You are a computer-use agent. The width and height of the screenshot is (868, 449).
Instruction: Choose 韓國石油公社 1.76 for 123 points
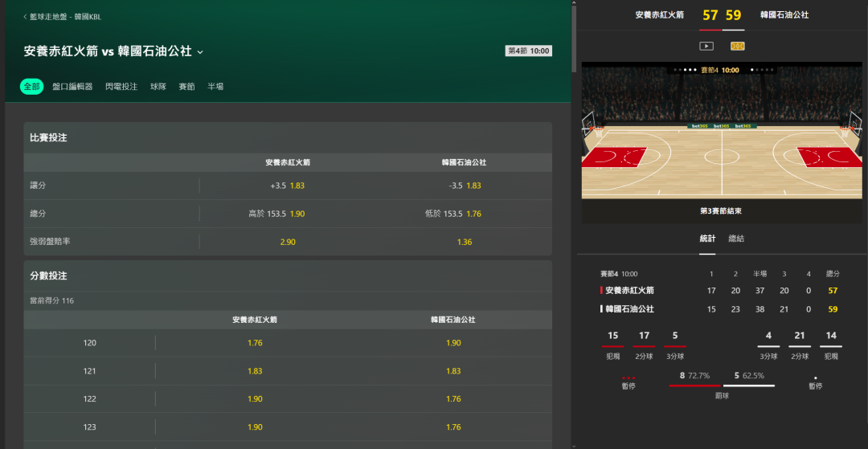453,427
